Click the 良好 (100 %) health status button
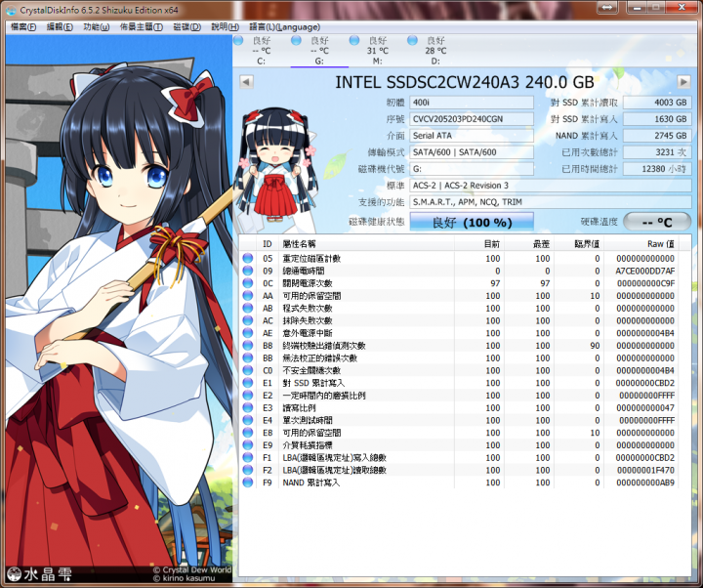This screenshot has height=588, width=703. coord(472,222)
